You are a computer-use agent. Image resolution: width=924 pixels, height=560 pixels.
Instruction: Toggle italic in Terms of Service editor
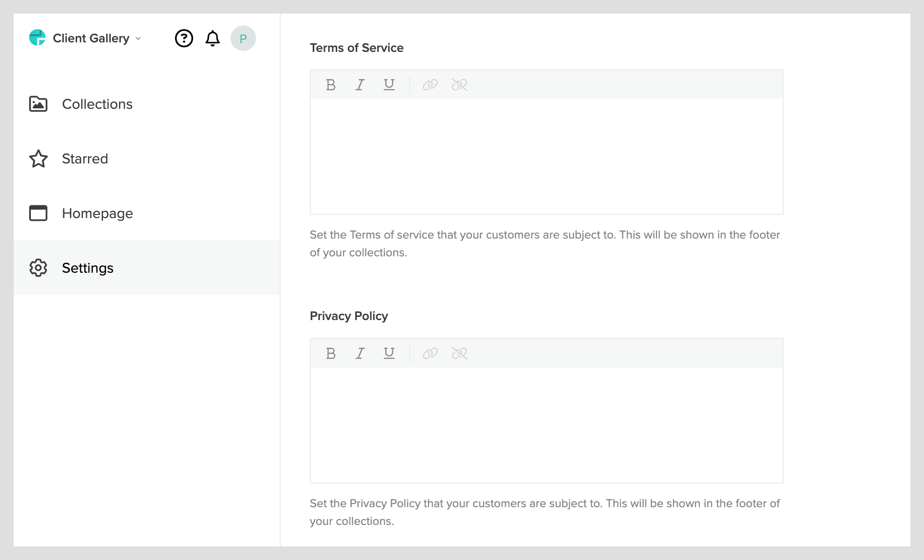(x=360, y=85)
